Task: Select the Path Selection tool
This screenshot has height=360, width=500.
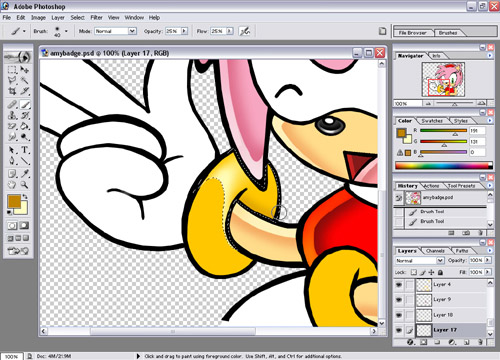Action: tap(12, 150)
